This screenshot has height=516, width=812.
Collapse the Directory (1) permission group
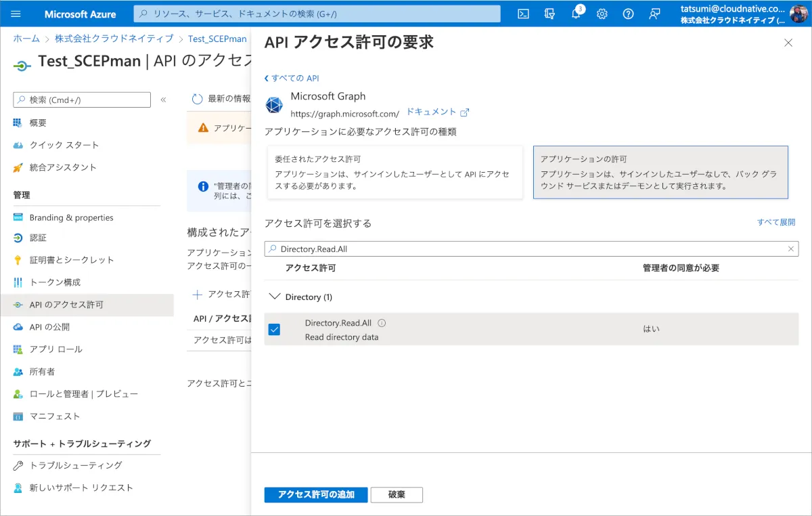pyautogui.click(x=274, y=297)
